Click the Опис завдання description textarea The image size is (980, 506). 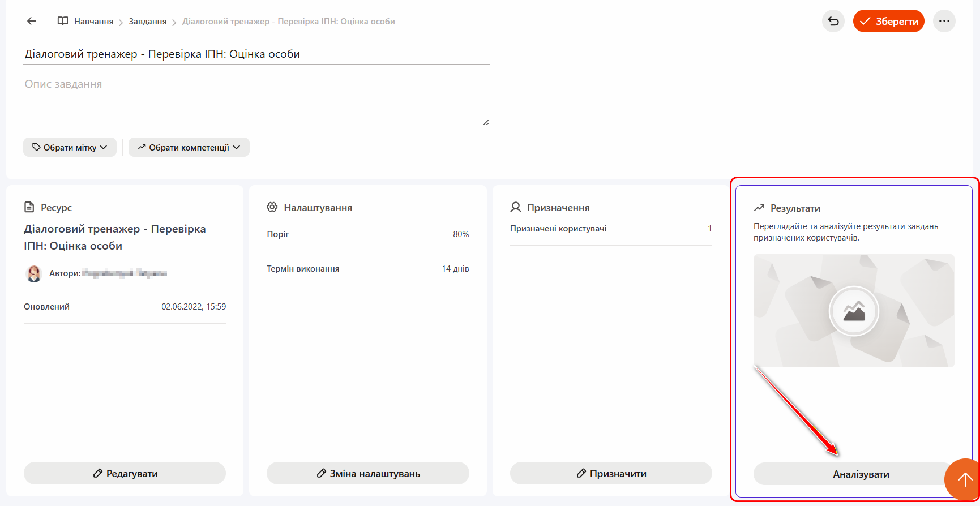[256, 101]
